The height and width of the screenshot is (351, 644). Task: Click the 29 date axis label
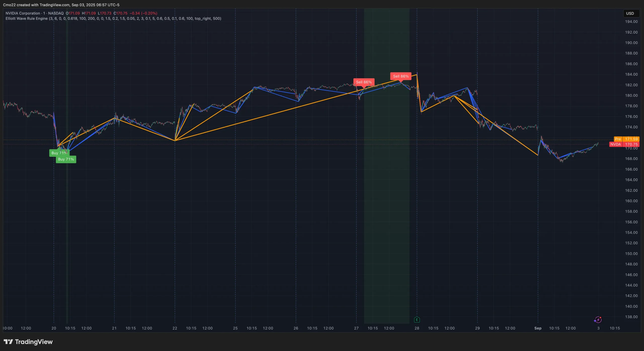click(477, 328)
